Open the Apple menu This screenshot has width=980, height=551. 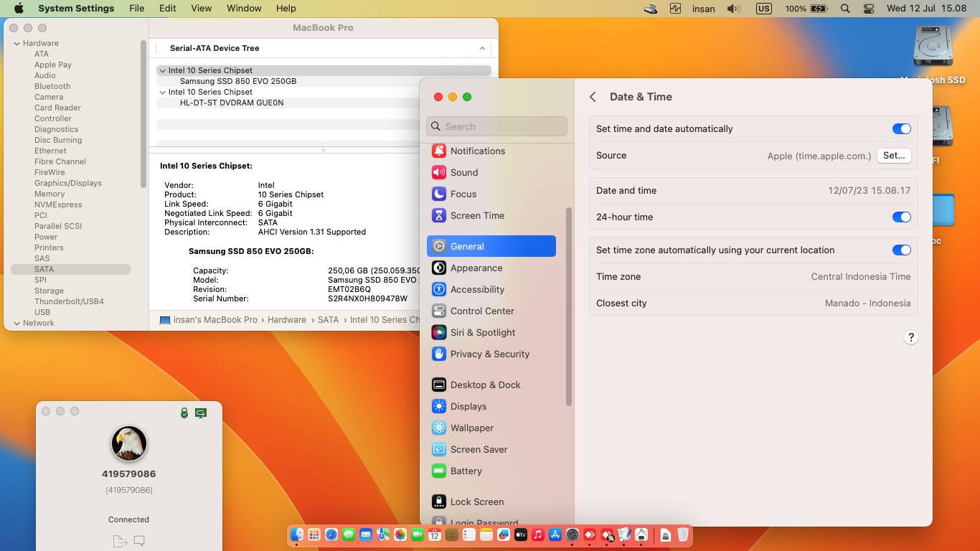(18, 9)
